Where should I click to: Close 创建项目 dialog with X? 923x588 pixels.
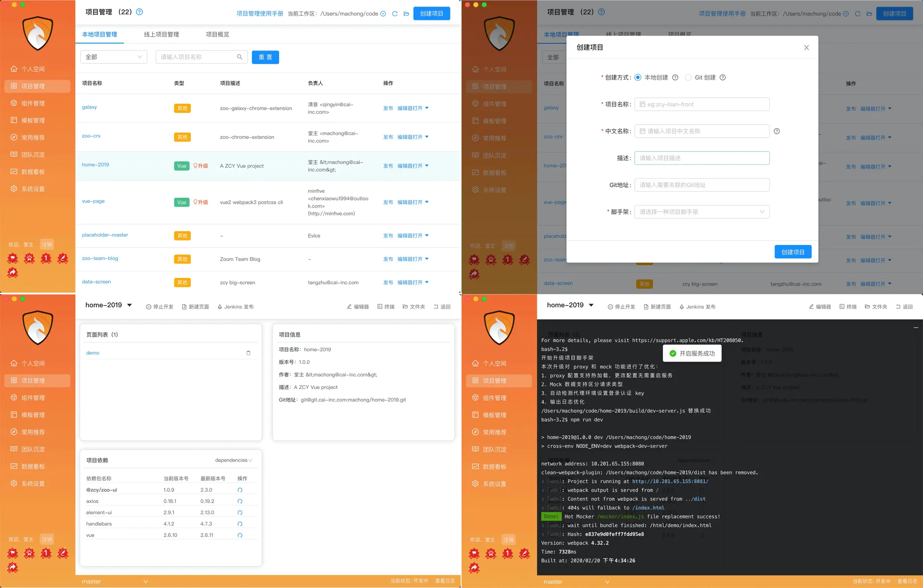[x=806, y=48]
